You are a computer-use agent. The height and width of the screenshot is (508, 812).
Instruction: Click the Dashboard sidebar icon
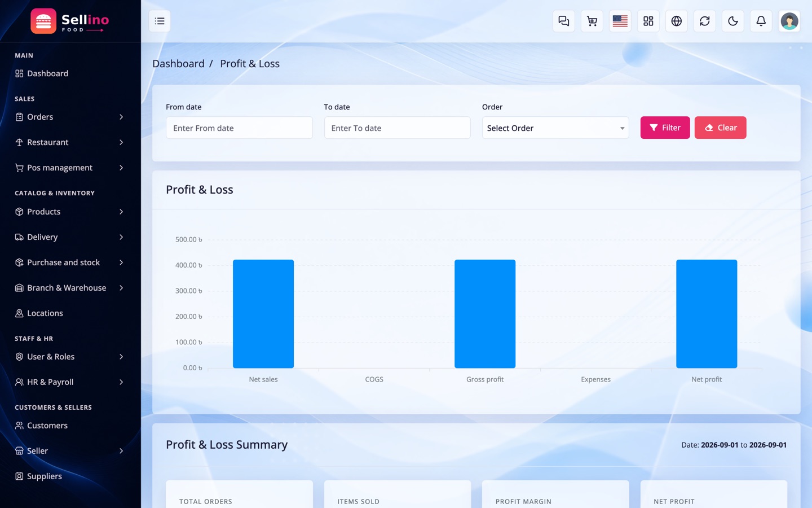click(x=19, y=73)
